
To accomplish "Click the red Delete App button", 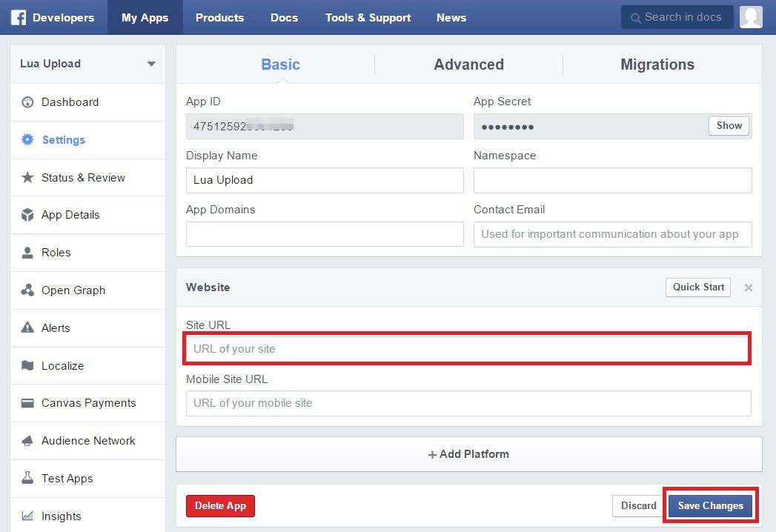I will click(220, 506).
